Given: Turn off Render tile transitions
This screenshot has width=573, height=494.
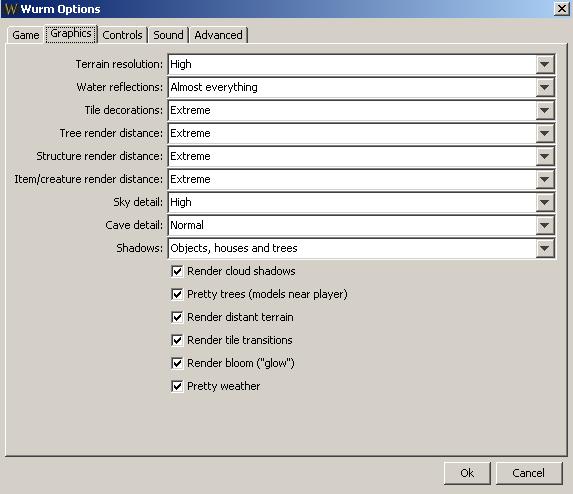Looking at the screenshot, I should [x=177, y=341].
